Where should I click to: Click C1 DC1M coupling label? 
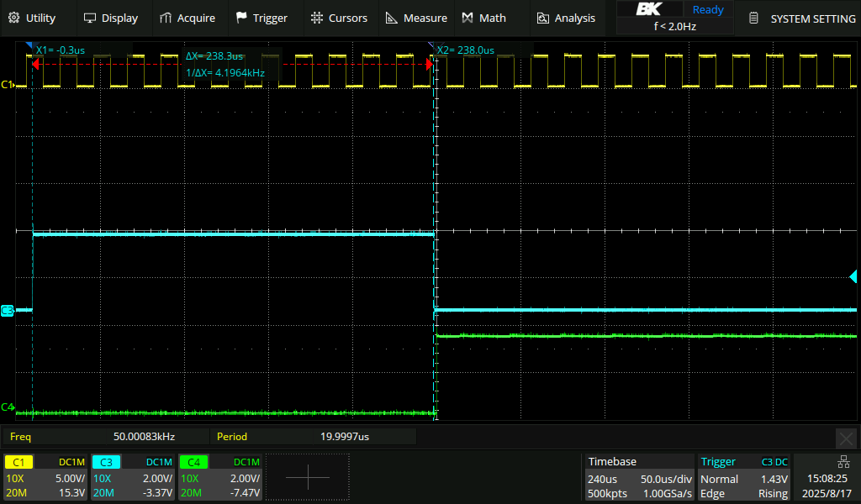coord(71,462)
